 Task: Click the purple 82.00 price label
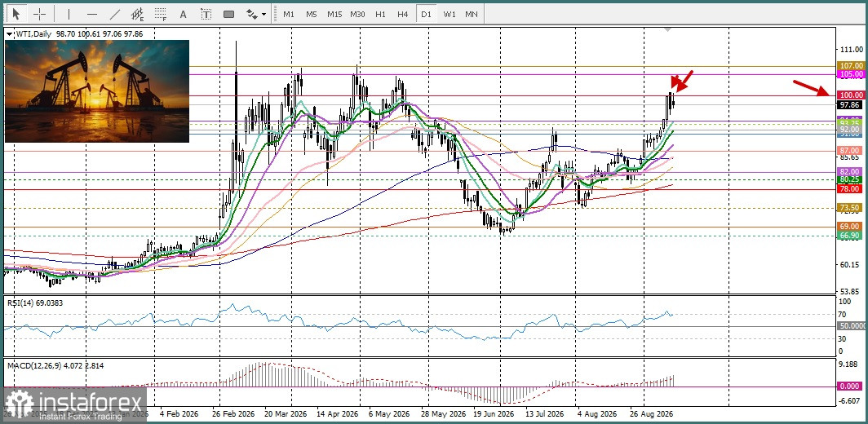tap(851, 172)
